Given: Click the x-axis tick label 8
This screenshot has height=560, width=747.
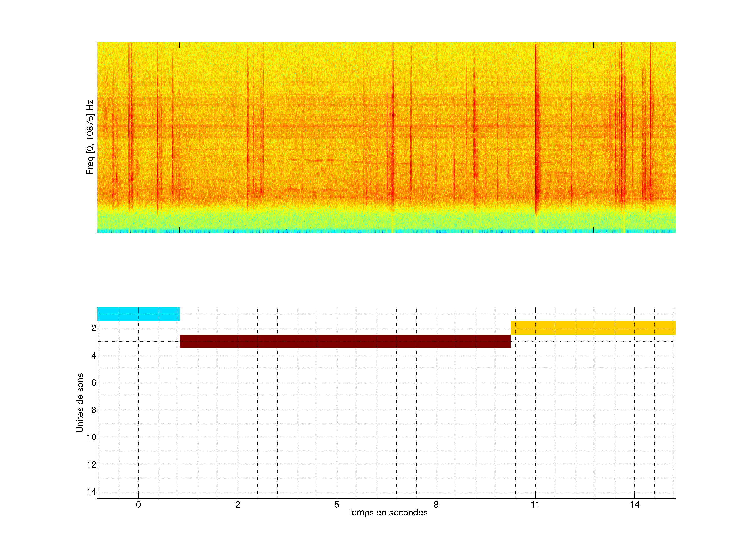Looking at the screenshot, I should [436, 505].
